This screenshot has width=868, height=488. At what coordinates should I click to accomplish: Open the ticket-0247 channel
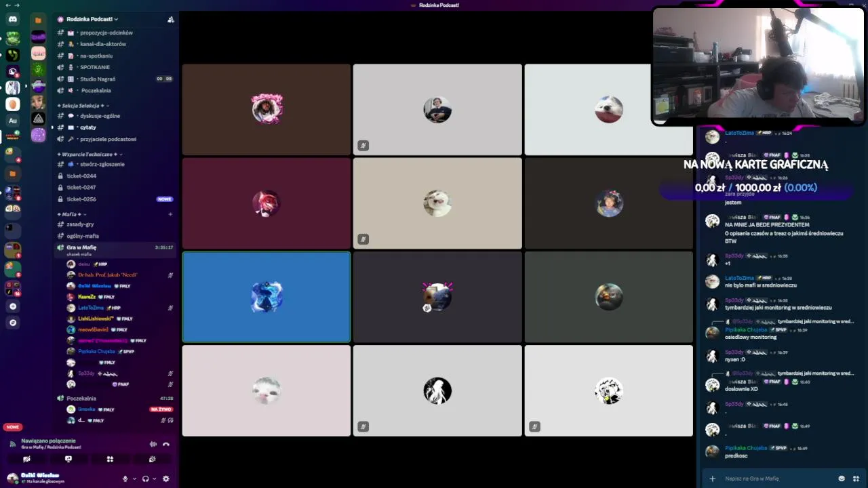[x=115, y=187]
